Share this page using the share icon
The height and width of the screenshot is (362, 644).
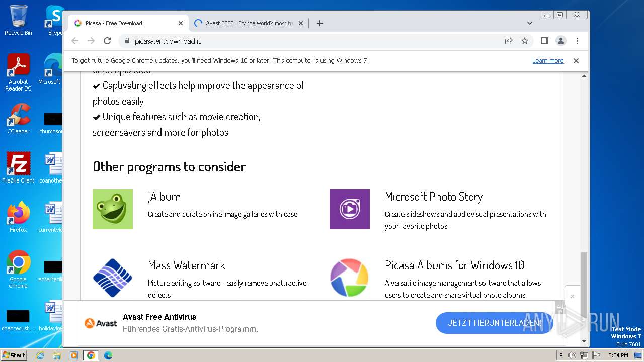(x=509, y=41)
